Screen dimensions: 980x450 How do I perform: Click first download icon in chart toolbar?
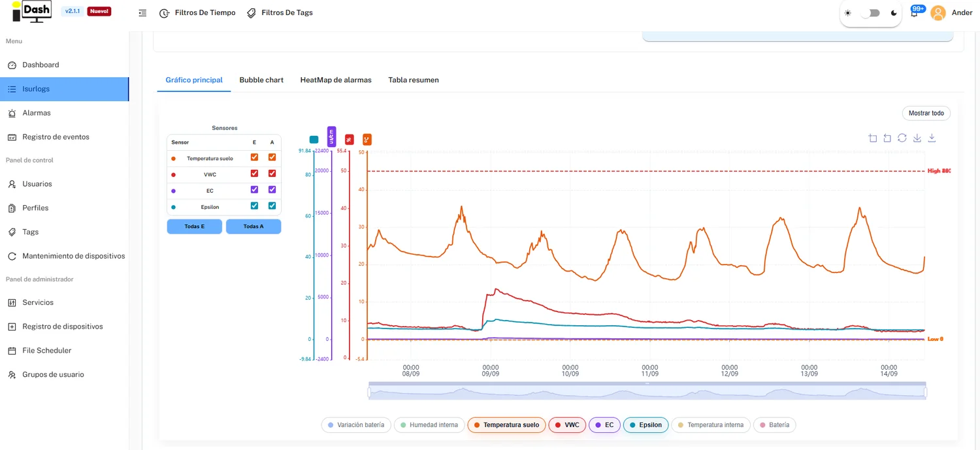pyautogui.click(x=917, y=138)
